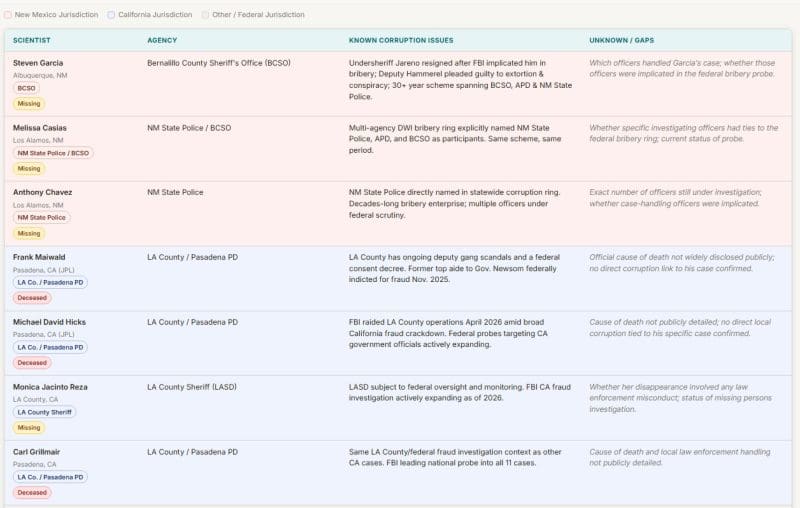Select the SCIENTIST column header
The height and width of the screenshot is (508, 800).
[32, 40]
